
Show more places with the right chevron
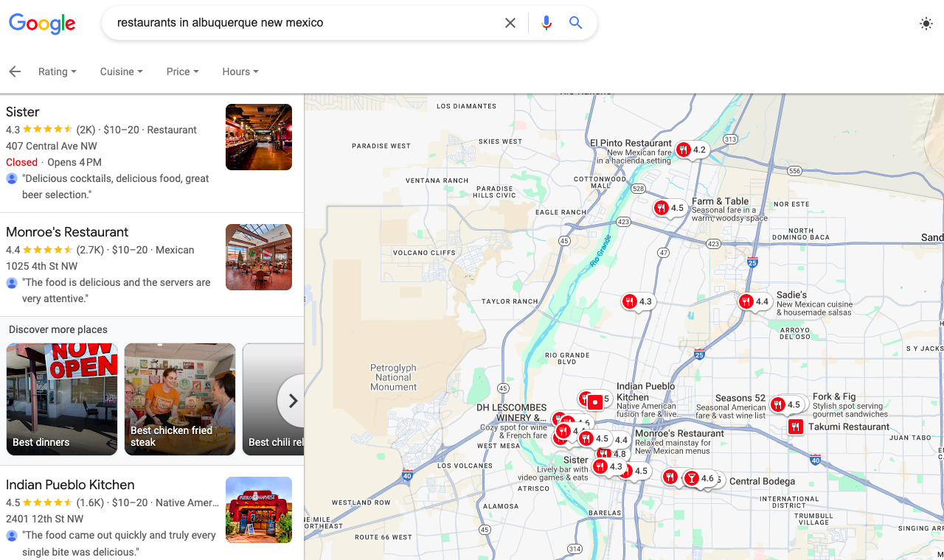pos(293,401)
